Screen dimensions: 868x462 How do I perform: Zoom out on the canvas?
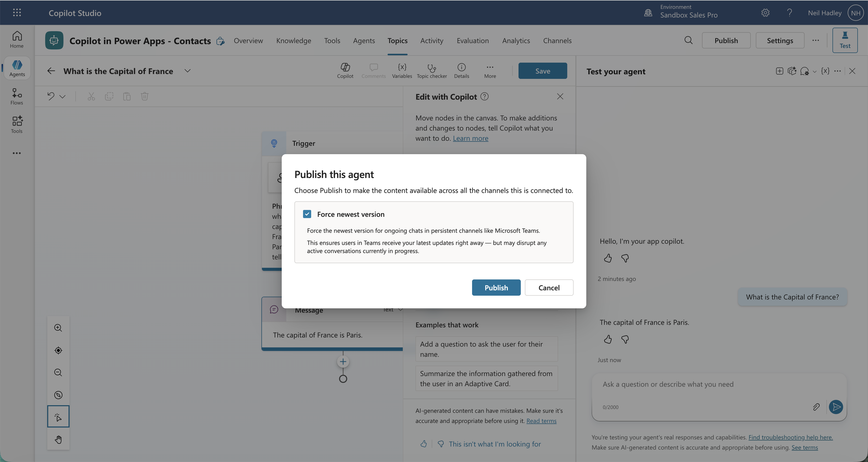coord(58,372)
